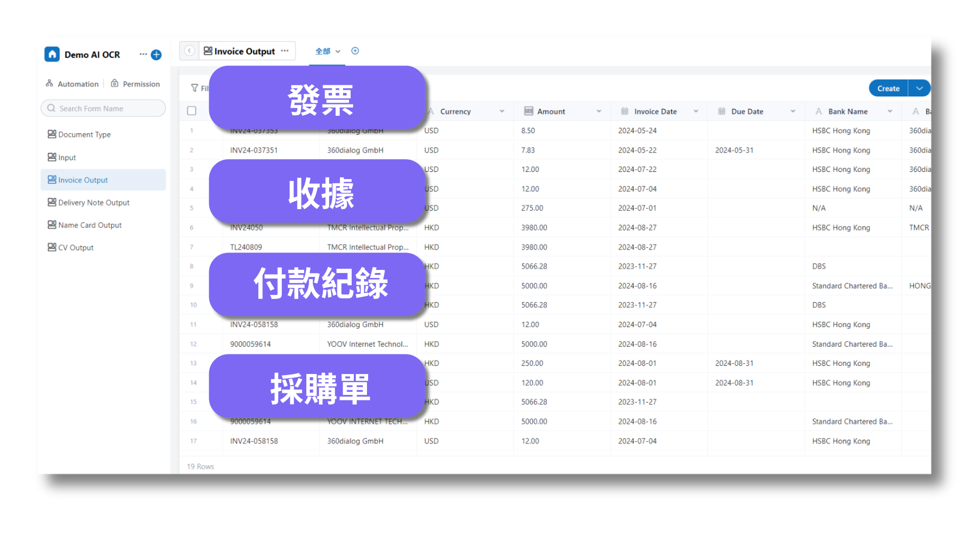Expand the Create button dropdown arrow
This screenshot has height=551, width=980.
click(x=919, y=88)
